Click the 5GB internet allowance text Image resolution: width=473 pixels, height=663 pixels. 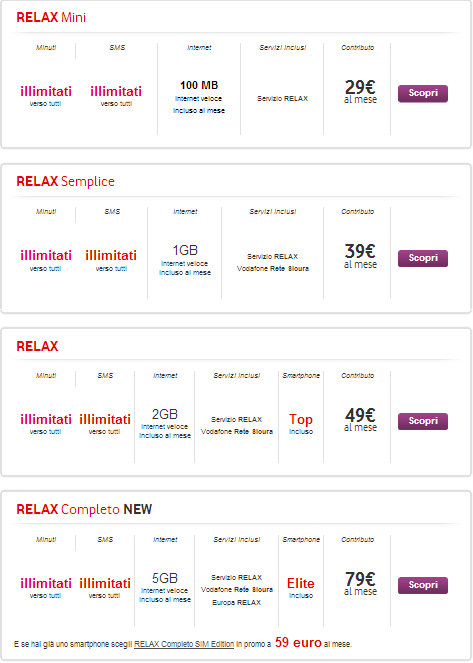165,578
